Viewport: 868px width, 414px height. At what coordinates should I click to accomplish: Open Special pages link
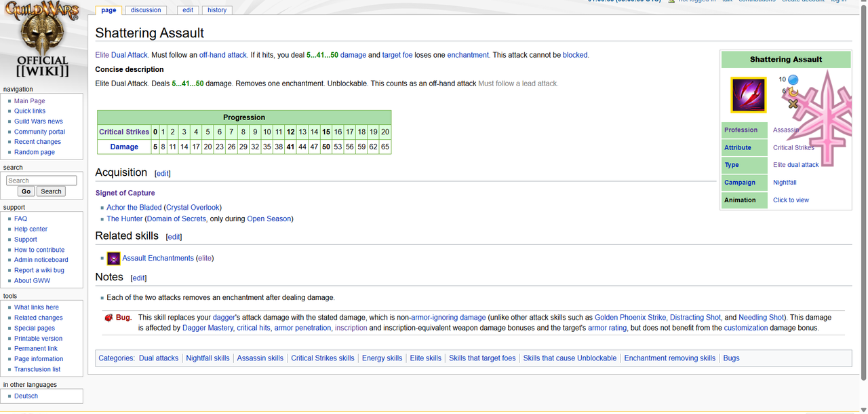pyautogui.click(x=35, y=328)
